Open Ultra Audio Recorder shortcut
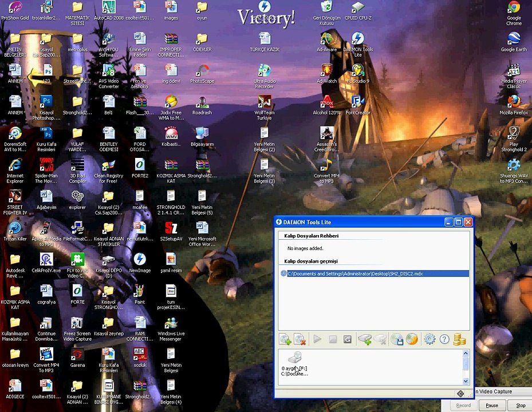 pos(265,76)
